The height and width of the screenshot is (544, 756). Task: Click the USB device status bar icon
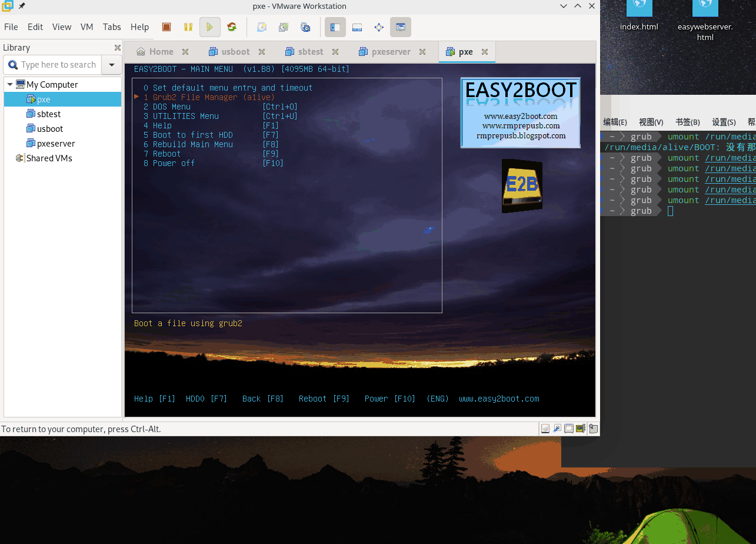[x=557, y=429]
